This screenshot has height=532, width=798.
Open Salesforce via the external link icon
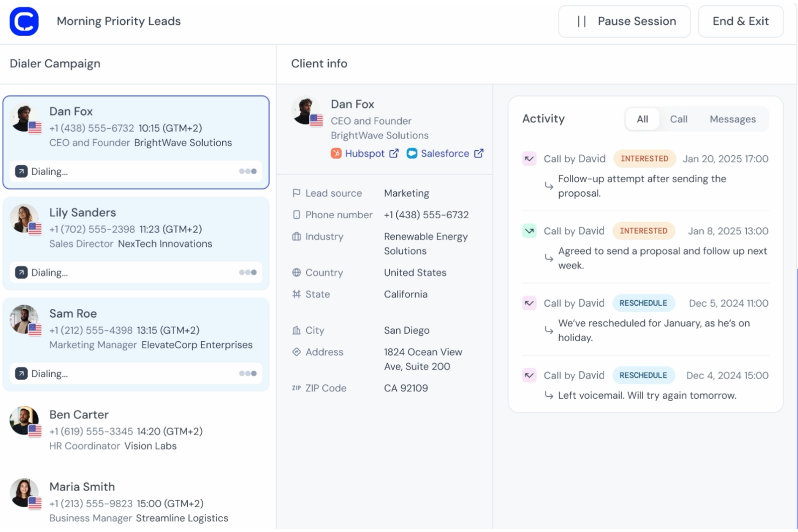[x=479, y=153]
